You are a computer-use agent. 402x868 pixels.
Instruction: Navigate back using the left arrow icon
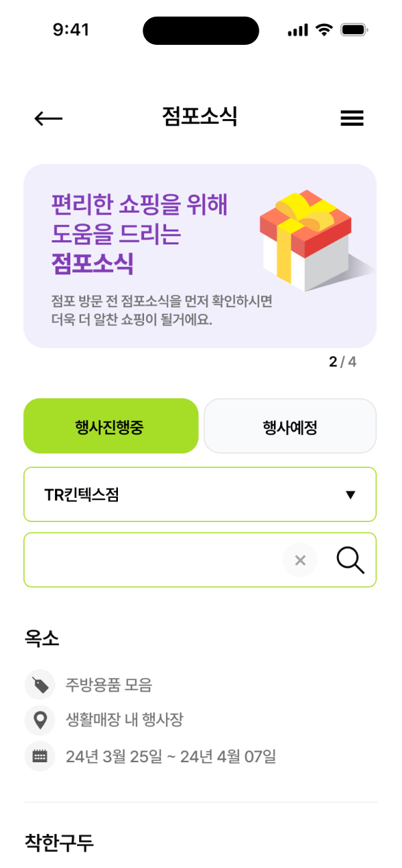[48, 118]
